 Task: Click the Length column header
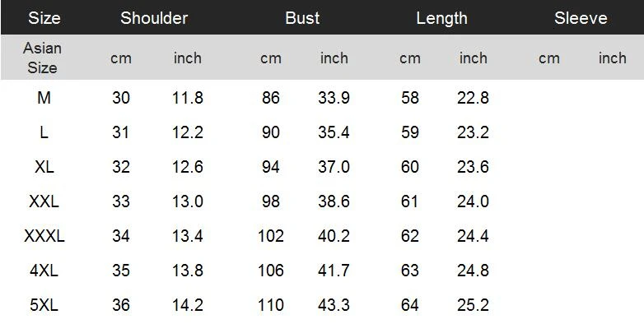[x=441, y=18]
